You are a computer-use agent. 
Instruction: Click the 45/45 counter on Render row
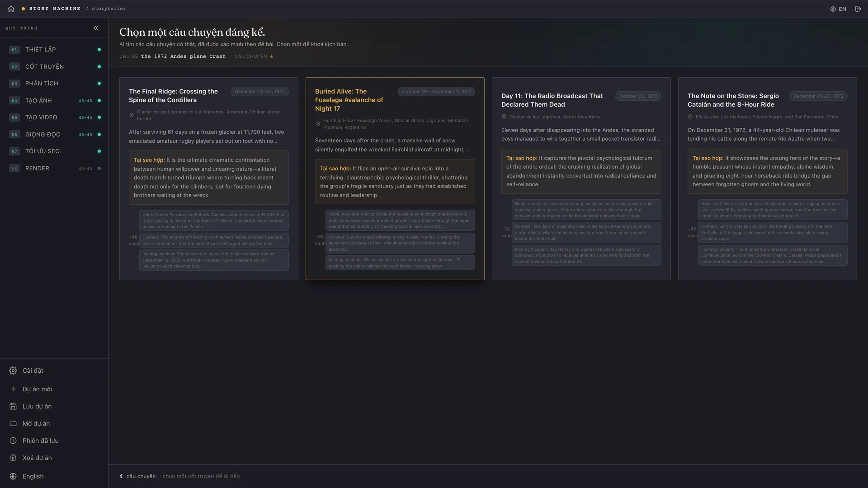[x=85, y=169]
